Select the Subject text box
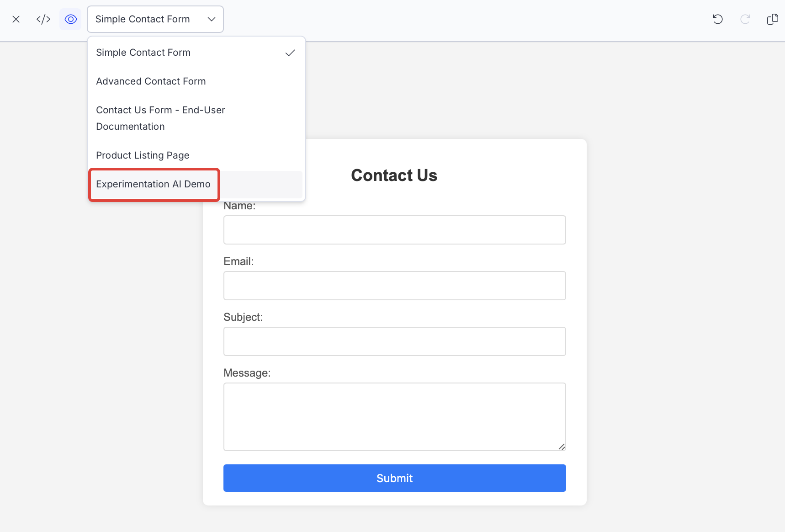Image resolution: width=785 pixels, height=532 pixels. pos(394,341)
